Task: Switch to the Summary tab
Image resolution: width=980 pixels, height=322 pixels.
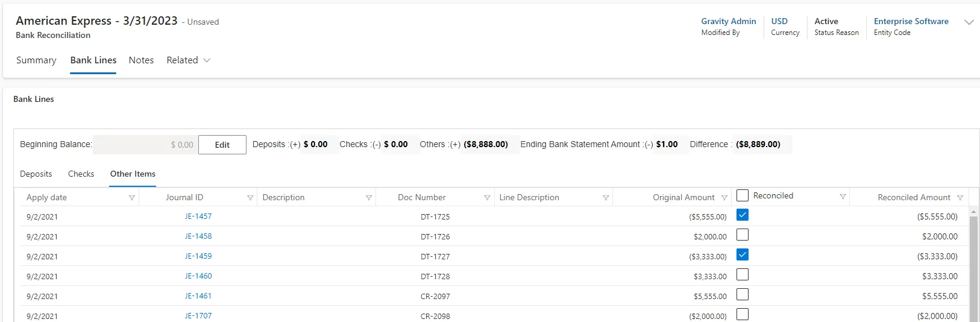Action: (x=36, y=60)
